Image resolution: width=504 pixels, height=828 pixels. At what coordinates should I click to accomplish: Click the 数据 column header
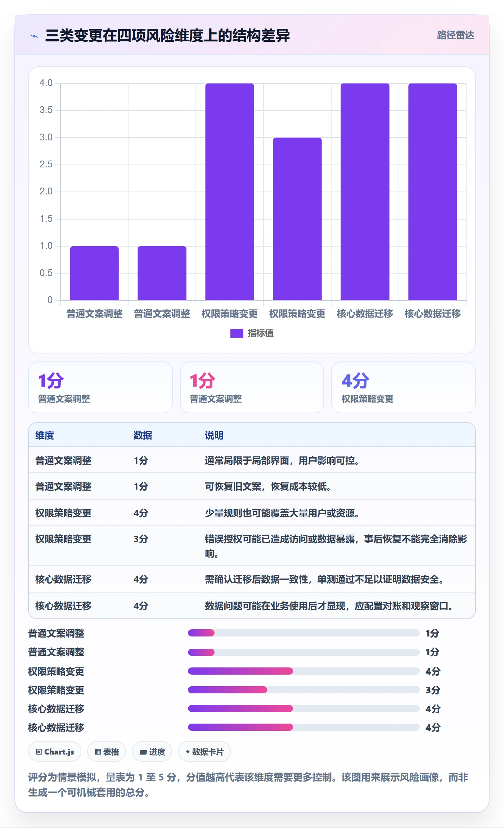(143, 435)
